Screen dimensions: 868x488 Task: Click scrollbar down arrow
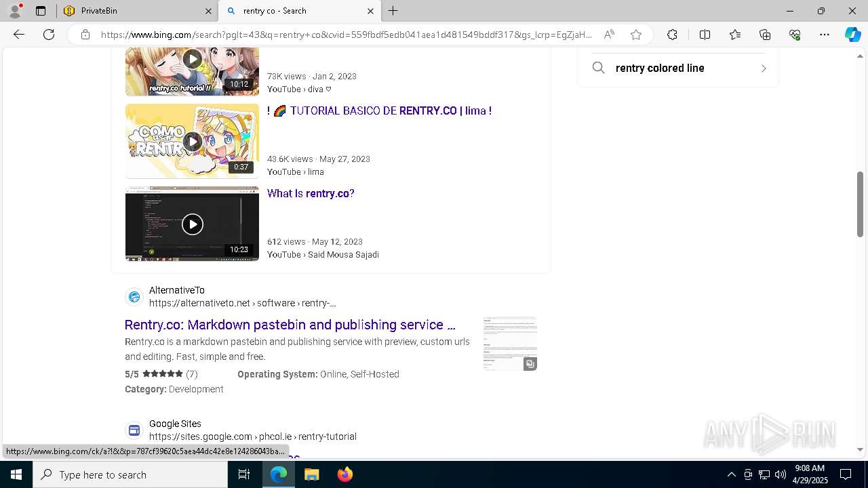pyautogui.click(x=860, y=449)
